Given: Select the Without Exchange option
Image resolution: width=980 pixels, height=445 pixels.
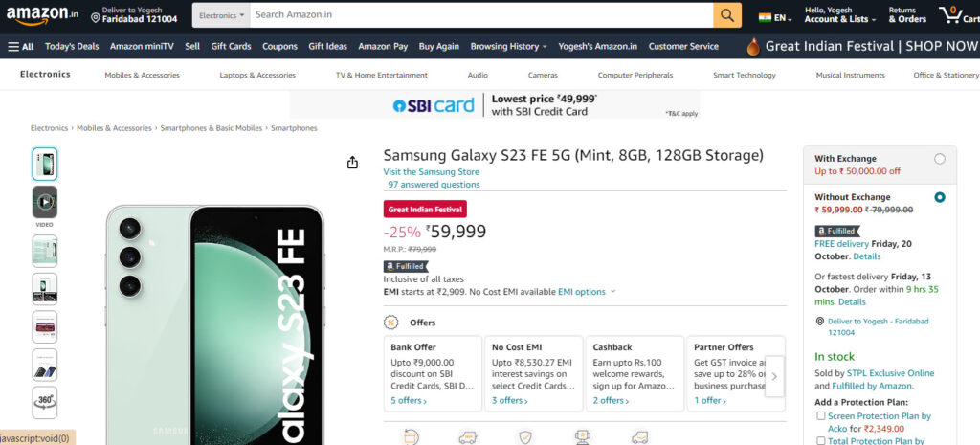Looking at the screenshot, I should (940, 197).
